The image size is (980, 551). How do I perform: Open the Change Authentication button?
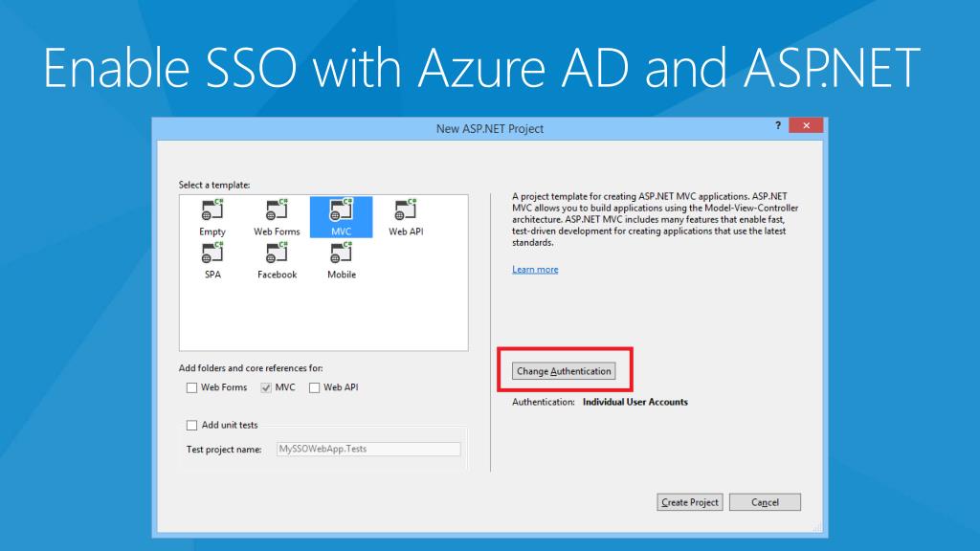click(x=564, y=371)
